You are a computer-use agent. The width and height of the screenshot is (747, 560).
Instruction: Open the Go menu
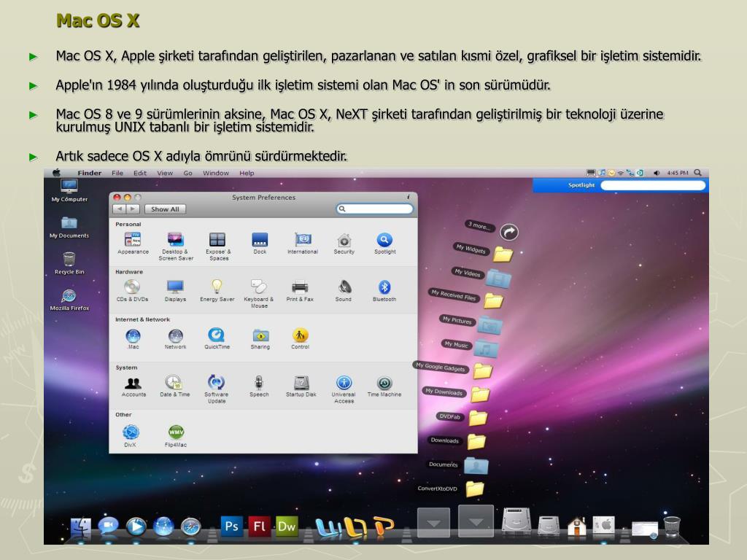(x=187, y=173)
